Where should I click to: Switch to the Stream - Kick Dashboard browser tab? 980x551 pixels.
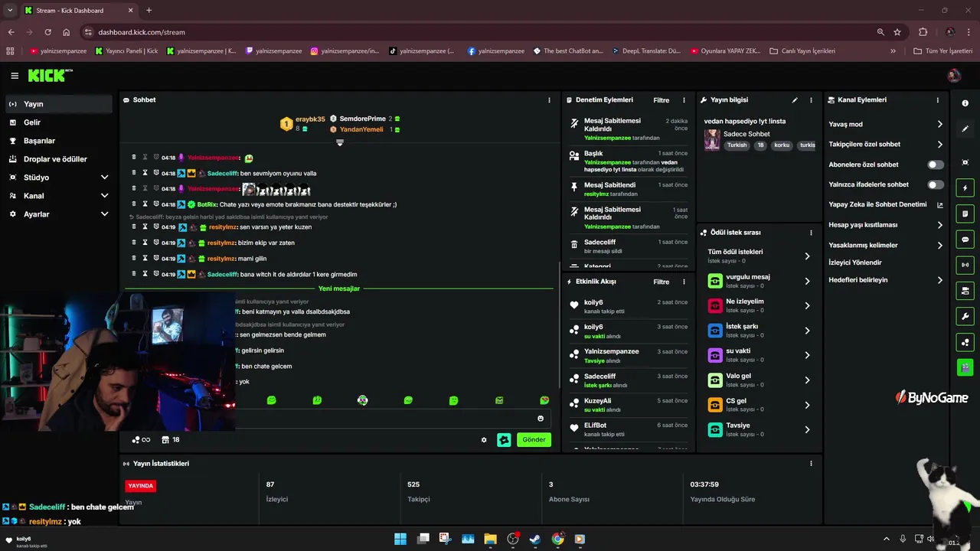pos(78,10)
